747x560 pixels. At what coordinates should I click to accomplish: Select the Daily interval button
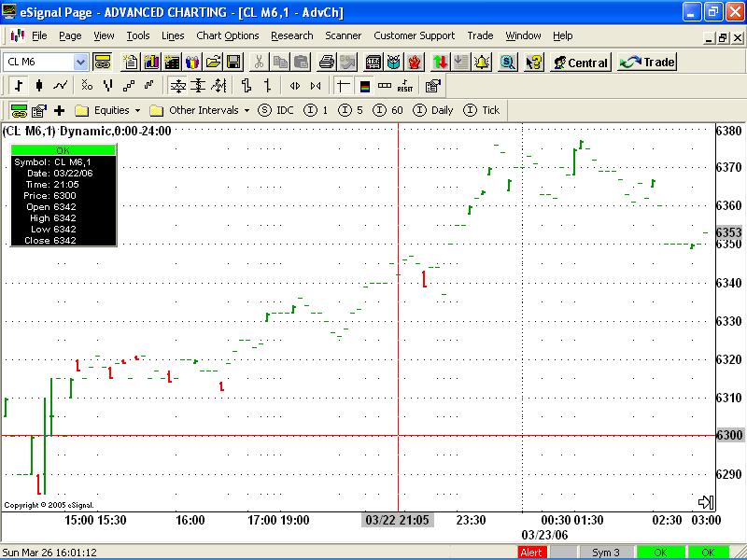point(433,110)
